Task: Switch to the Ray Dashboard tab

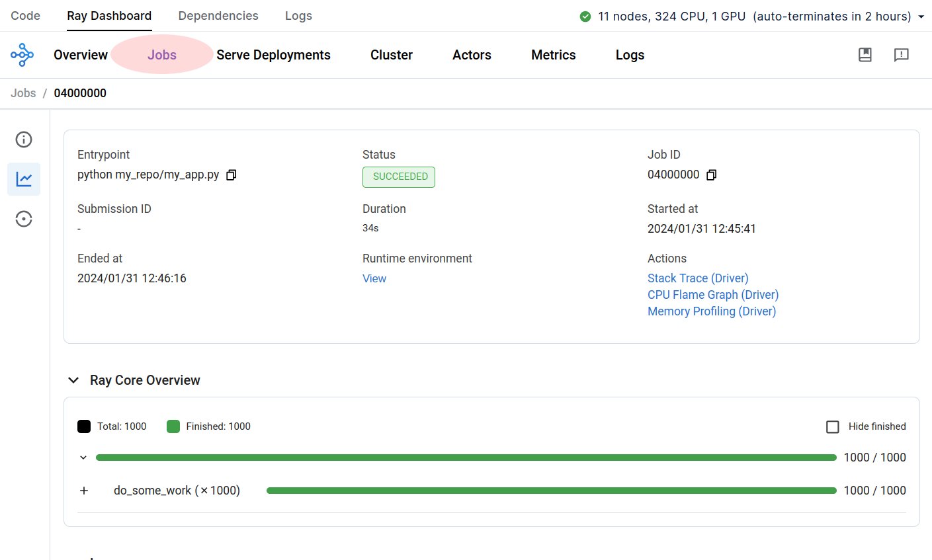Action: (x=109, y=16)
